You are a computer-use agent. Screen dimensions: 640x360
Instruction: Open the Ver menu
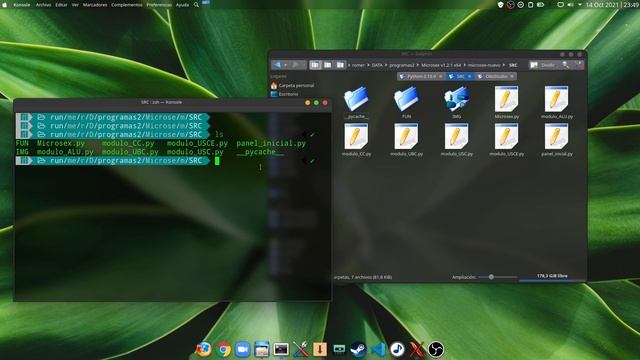click(x=75, y=5)
